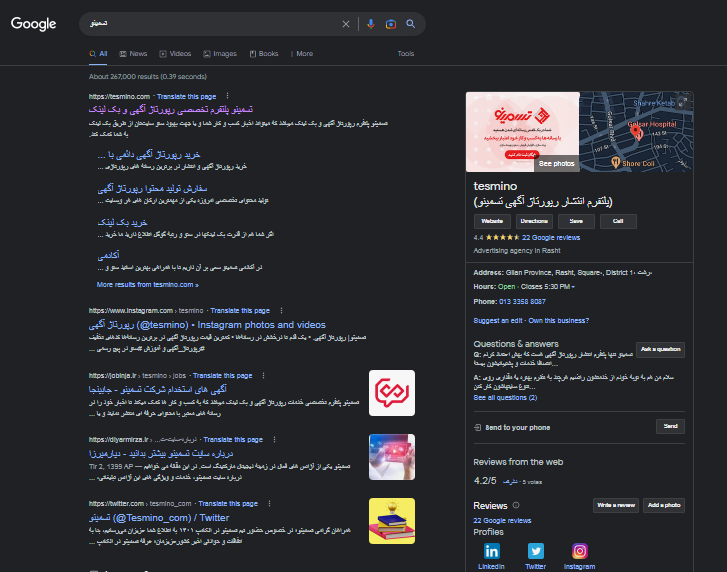The height and width of the screenshot is (572, 727).
Task: Open the tesmino.com main result title
Action: tap(171, 109)
